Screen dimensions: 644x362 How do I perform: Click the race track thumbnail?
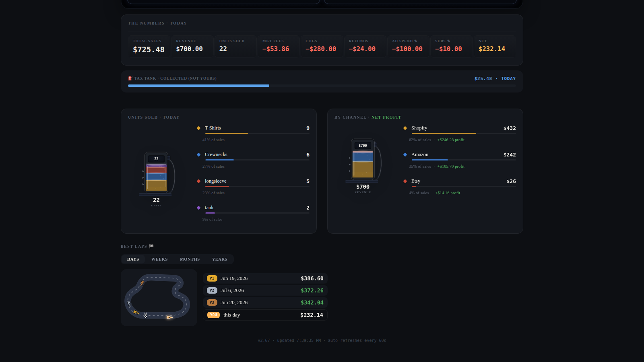pyautogui.click(x=159, y=298)
